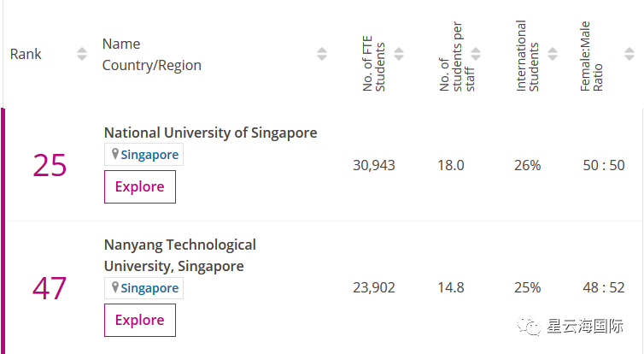
Task: Click the Name Country/Region header text
Action: pyautogui.click(x=152, y=55)
